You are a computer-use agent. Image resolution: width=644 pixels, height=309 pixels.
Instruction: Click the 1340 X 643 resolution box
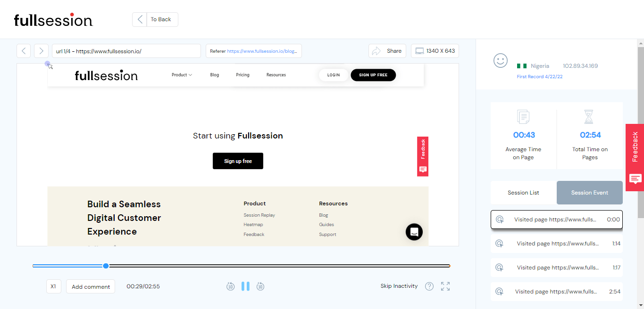pyautogui.click(x=435, y=51)
